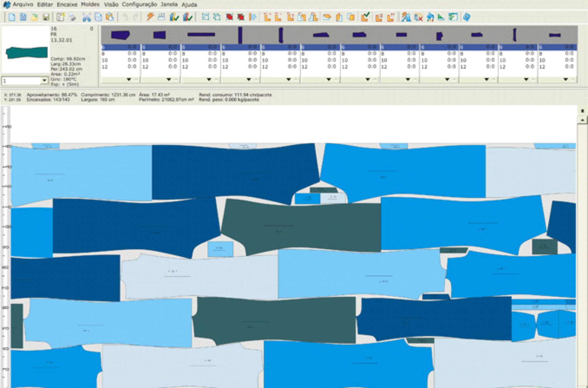
Task: Open the Encaixe menu
Action: 67,4
